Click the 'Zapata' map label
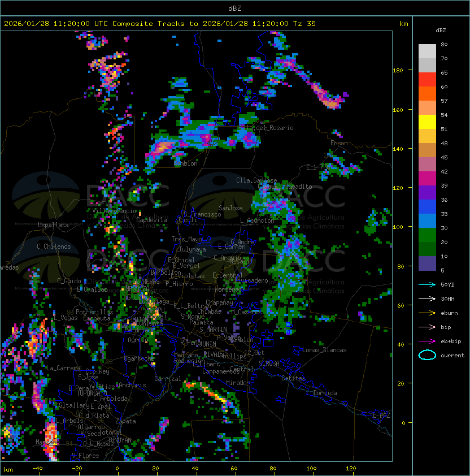 point(125,421)
